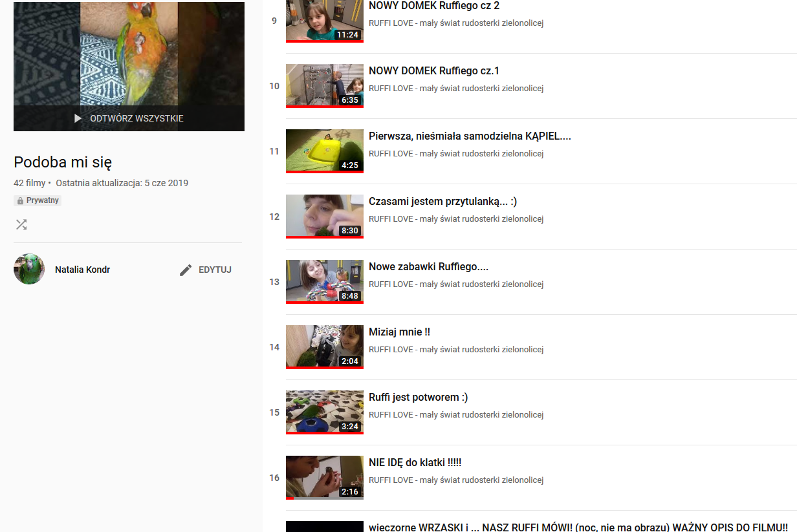Open video titled Nowe zabawki Ruffiego
The width and height of the screenshot is (797, 532).
click(428, 267)
